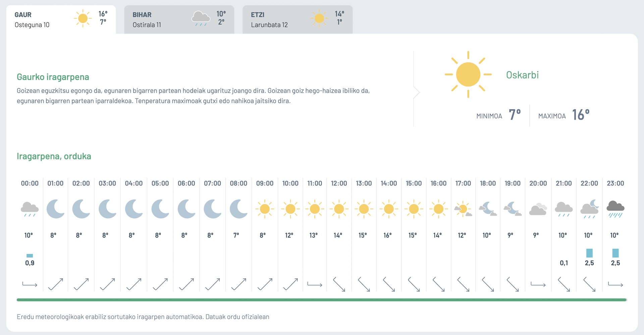Screen dimensions: 644x335
Task: Click the moon icon at 08:00
Action: (x=238, y=209)
